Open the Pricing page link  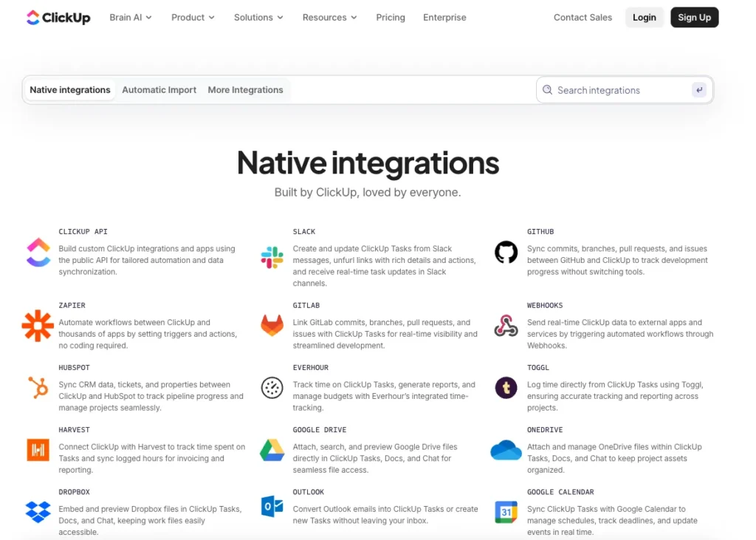point(391,18)
